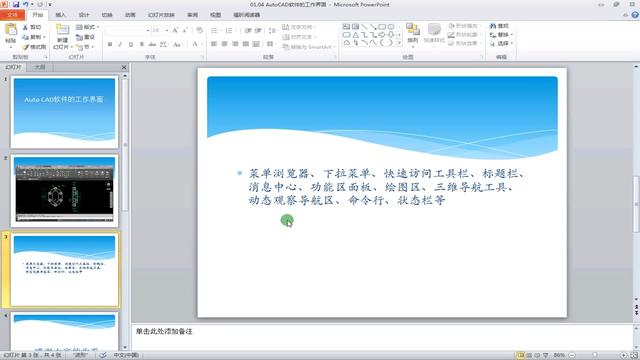Click the Convert to SmartArt button
Screen dimensions: 640x360
point(309,47)
